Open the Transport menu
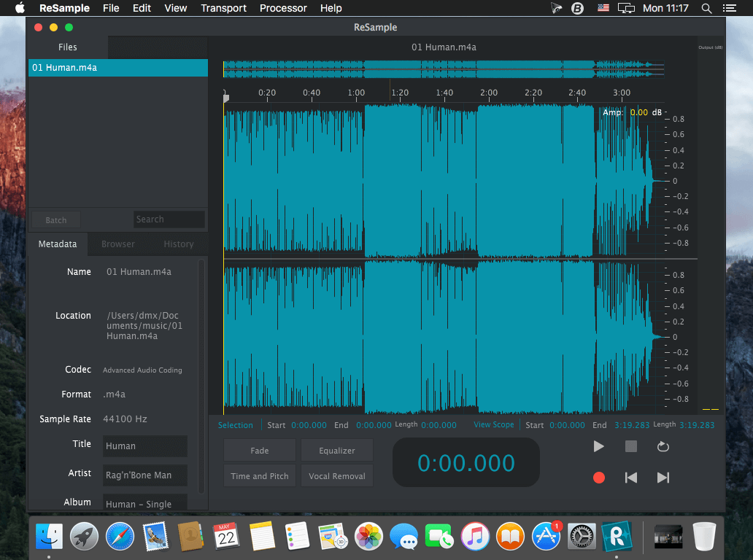This screenshot has width=753, height=560. [223, 8]
